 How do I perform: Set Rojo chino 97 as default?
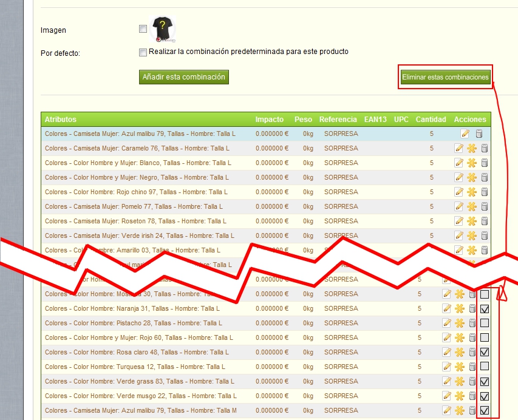(x=472, y=192)
